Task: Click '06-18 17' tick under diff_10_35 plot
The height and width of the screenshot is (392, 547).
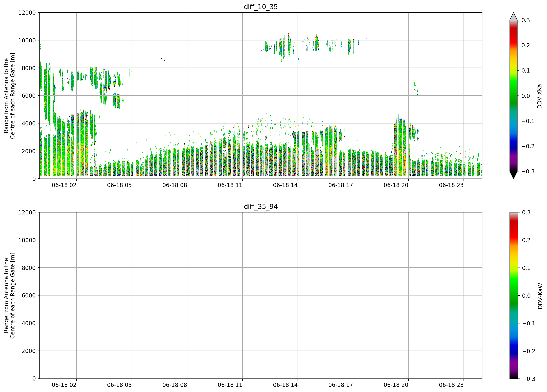Action: click(341, 185)
